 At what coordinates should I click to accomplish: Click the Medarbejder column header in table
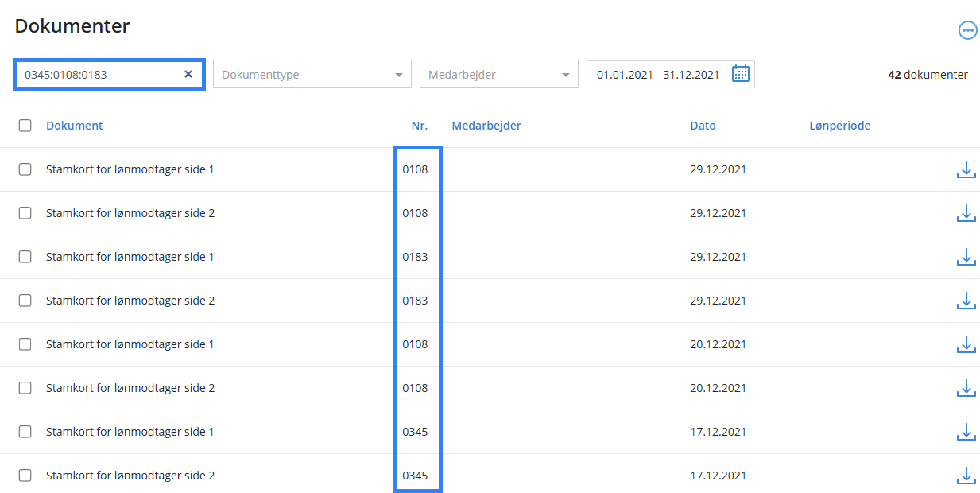click(486, 126)
